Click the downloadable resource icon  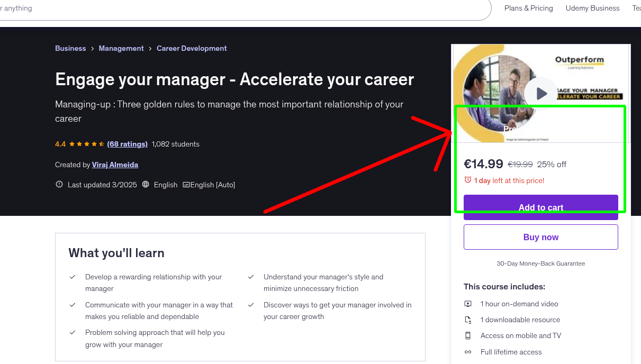tap(468, 320)
